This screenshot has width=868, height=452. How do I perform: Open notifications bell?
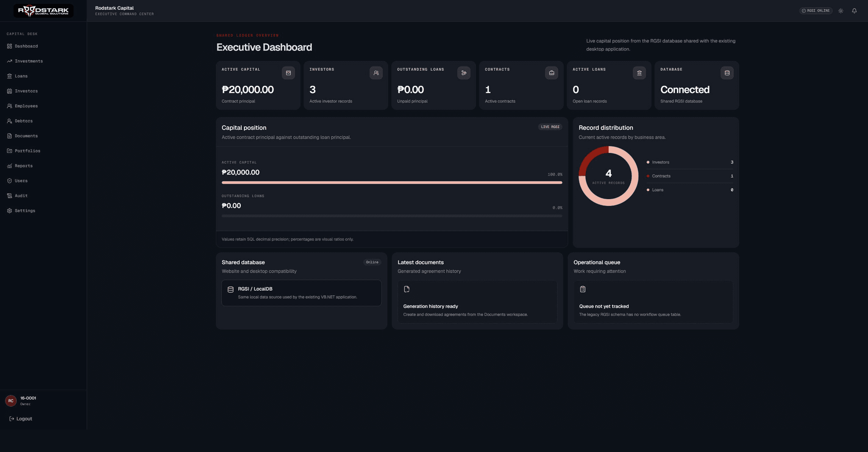(854, 11)
